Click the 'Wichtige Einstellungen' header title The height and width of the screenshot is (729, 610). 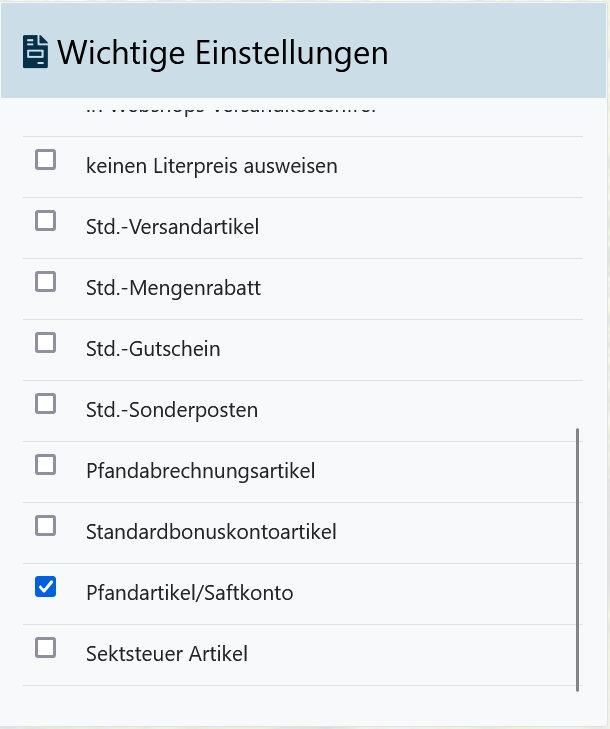coord(222,52)
